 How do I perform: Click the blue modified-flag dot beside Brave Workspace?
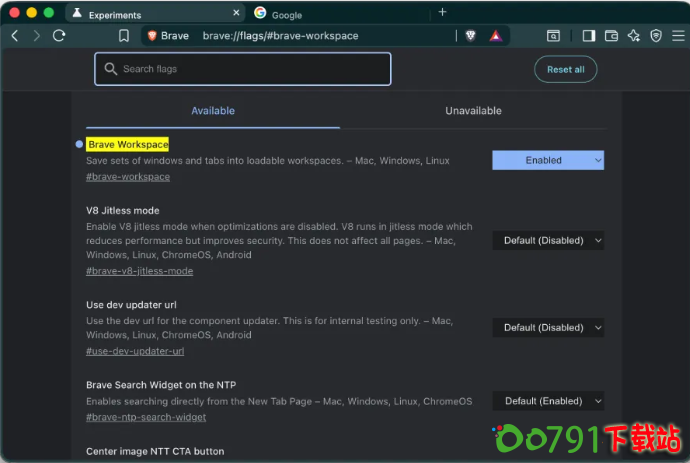[79, 144]
